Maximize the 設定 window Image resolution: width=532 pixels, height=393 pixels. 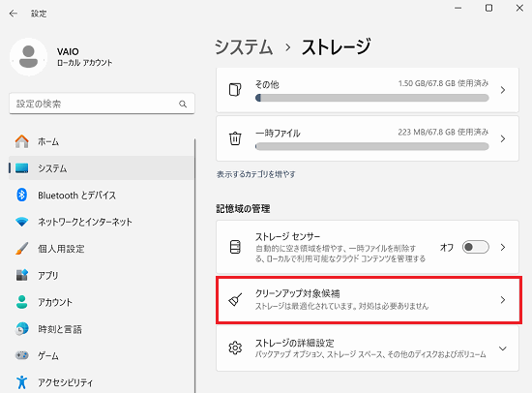tap(488, 8)
